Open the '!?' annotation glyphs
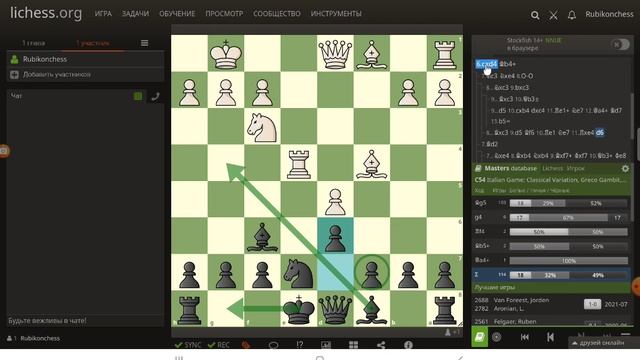 [x=300, y=345]
